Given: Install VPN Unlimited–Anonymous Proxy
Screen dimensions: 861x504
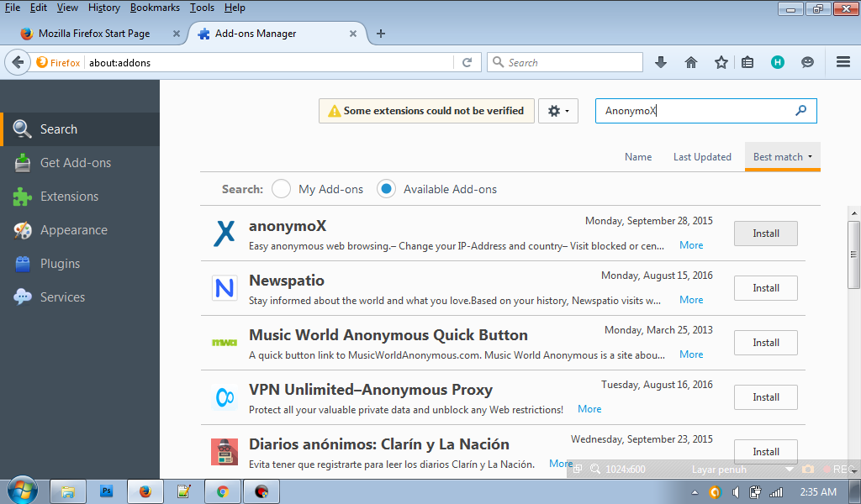Looking at the screenshot, I should pyautogui.click(x=765, y=397).
